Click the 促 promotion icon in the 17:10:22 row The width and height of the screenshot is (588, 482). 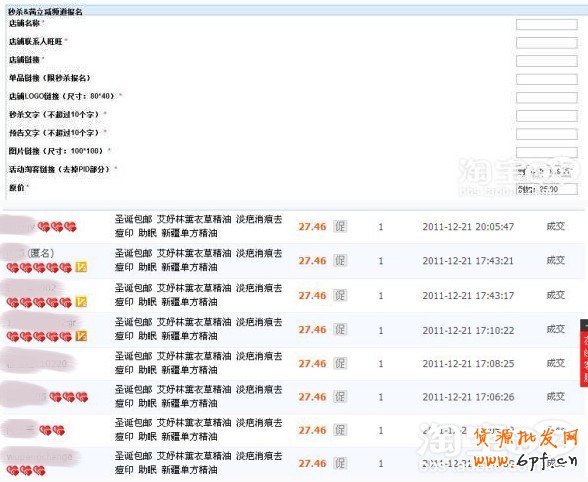coord(340,330)
